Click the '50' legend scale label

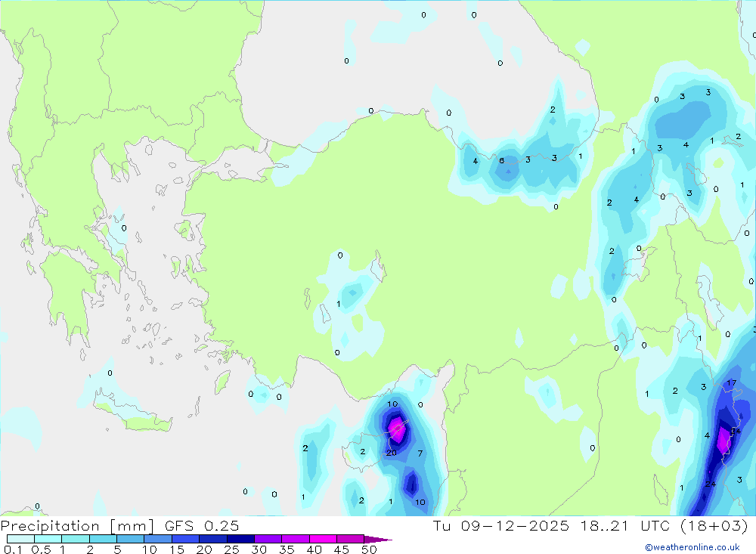point(369,549)
